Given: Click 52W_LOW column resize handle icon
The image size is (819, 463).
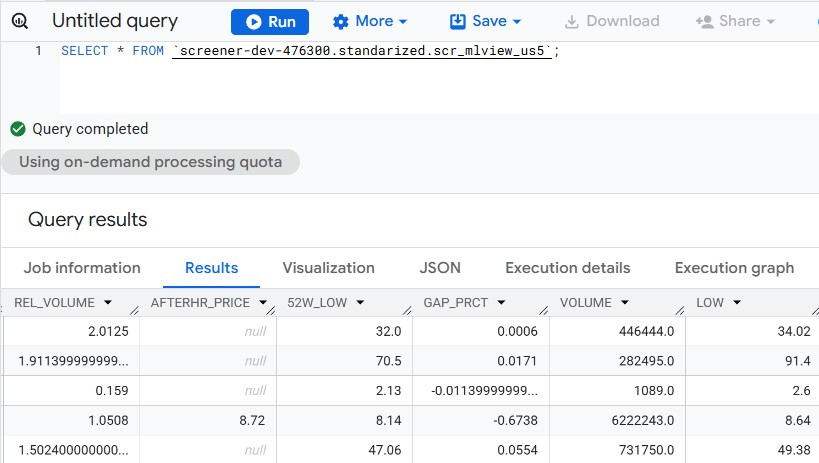Looking at the screenshot, I should [x=407, y=310].
